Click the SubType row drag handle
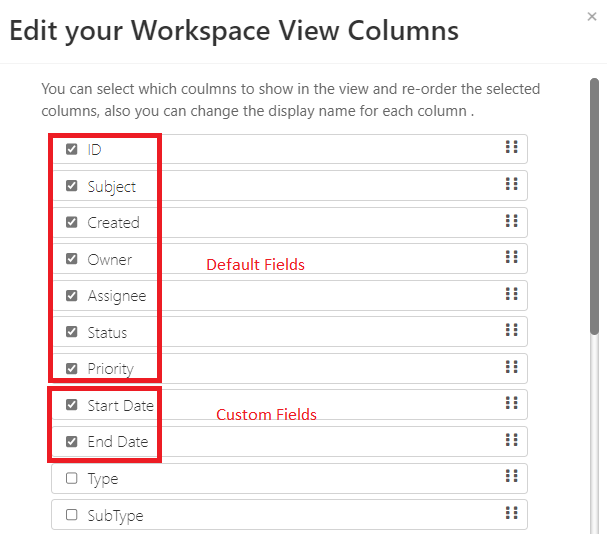607x534 pixels. 511,513
